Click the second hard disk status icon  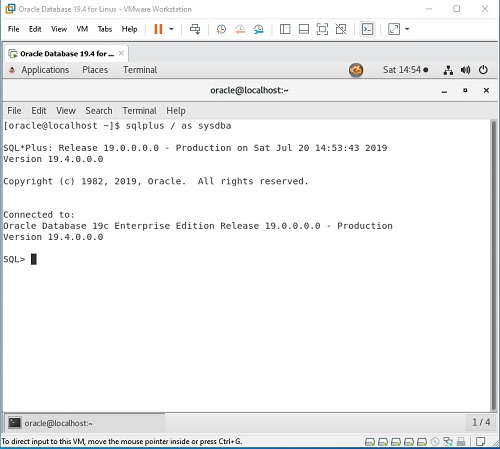tap(383, 442)
